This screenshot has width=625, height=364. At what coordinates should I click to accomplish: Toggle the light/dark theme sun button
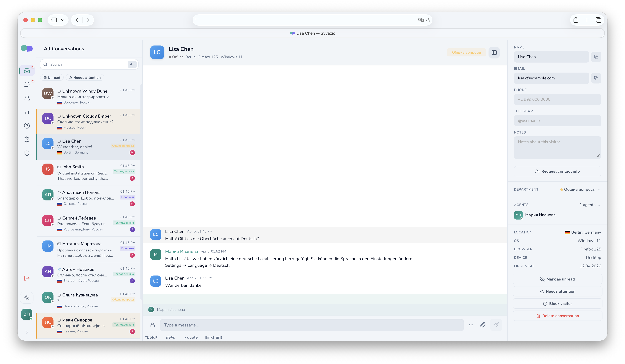[27, 298]
